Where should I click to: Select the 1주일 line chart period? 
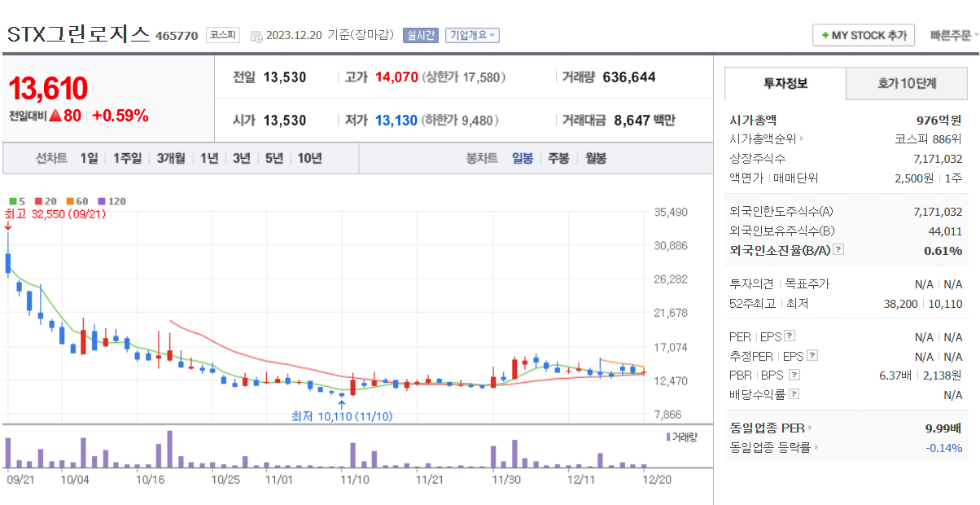(127, 158)
